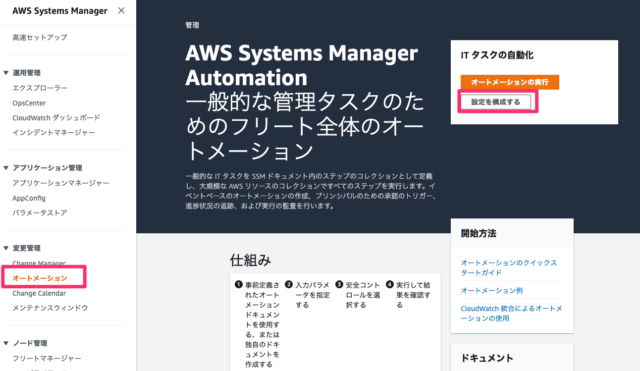Click the 管理 breadcrumb label

(192, 25)
